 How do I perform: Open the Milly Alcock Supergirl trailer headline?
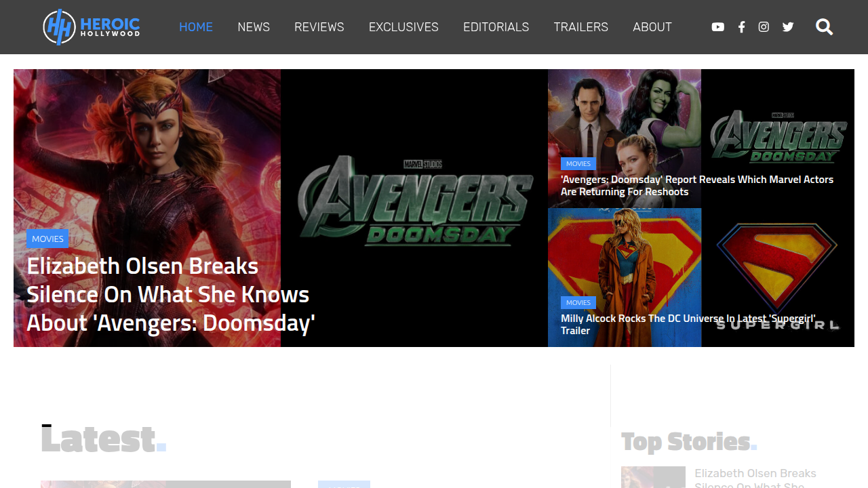(x=688, y=325)
